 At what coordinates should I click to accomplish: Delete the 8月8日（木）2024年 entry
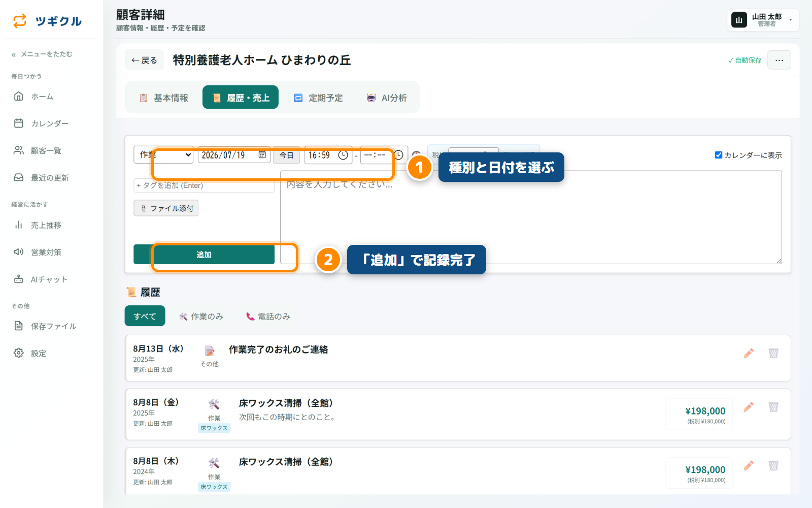click(773, 465)
